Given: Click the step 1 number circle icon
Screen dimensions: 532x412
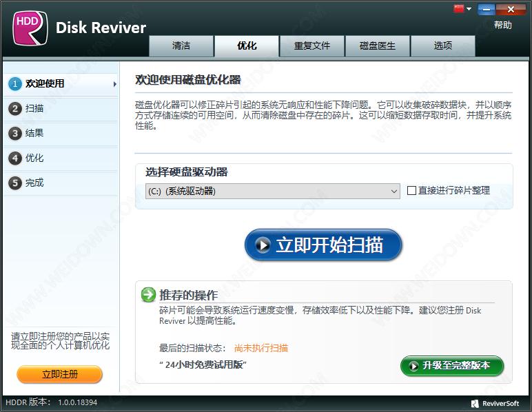Looking at the screenshot, I should 15,83.
